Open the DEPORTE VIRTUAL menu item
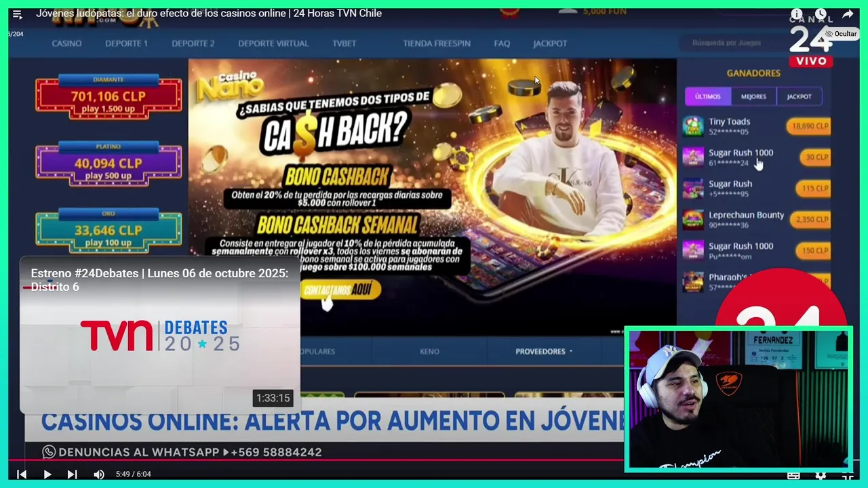Screen dimensions: 868x488 click(273, 43)
